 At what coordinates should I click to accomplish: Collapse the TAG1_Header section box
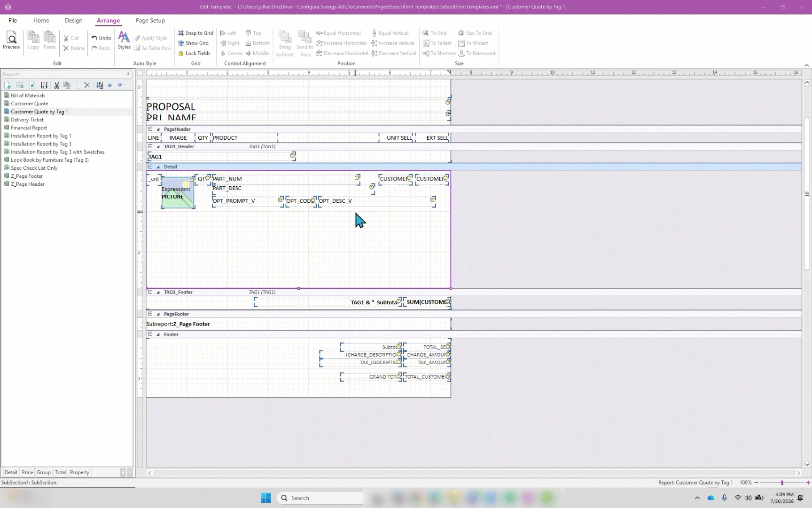click(150, 146)
